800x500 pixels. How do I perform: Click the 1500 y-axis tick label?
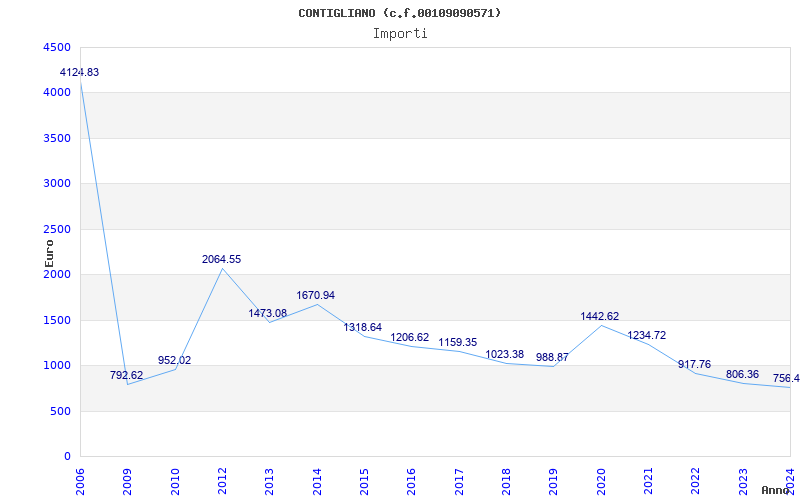(x=58, y=320)
